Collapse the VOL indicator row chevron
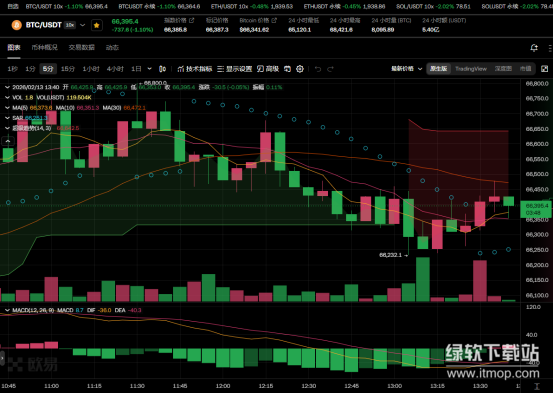 (x=7, y=98)
